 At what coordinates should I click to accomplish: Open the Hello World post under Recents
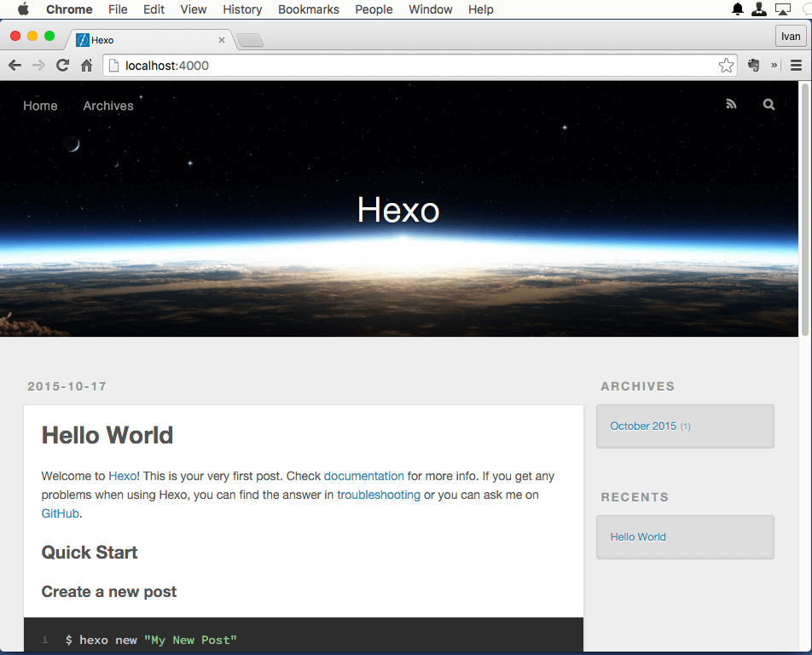point(638,536)
